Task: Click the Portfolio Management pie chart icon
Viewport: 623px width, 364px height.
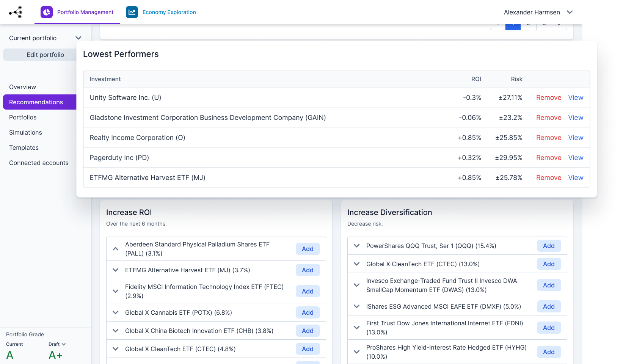Action: coord(47,12)
